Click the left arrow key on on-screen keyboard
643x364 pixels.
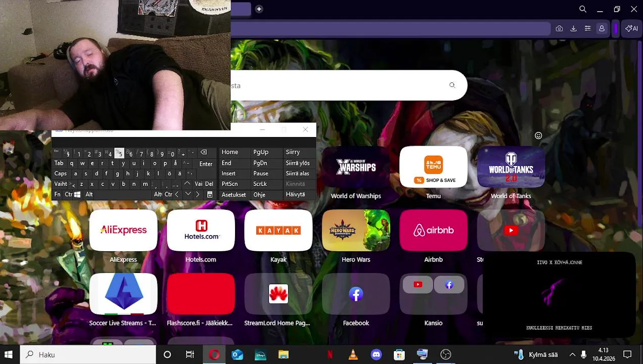(177, 195)
